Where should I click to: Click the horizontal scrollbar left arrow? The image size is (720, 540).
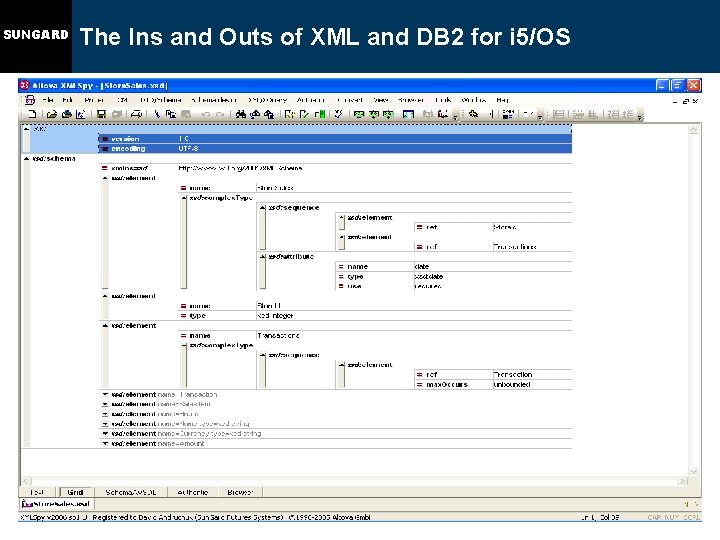[x=26, y=481]
